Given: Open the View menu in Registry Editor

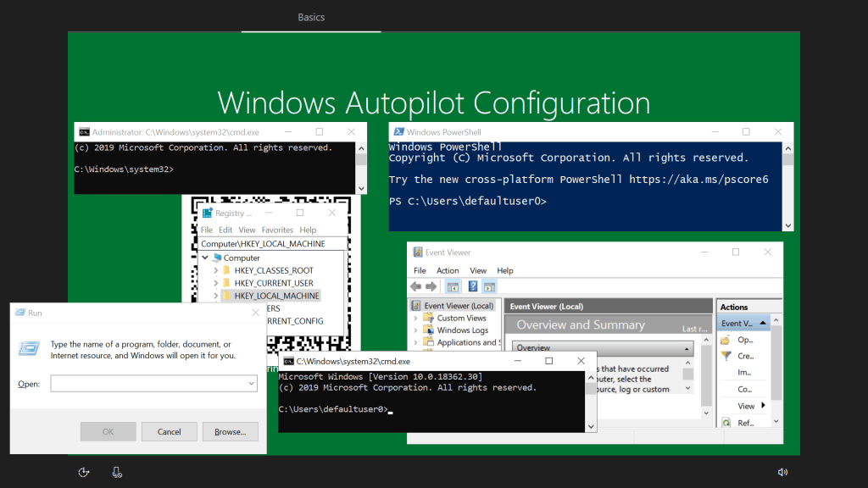Looking at the screenshot, I should (x=247, y=230).
